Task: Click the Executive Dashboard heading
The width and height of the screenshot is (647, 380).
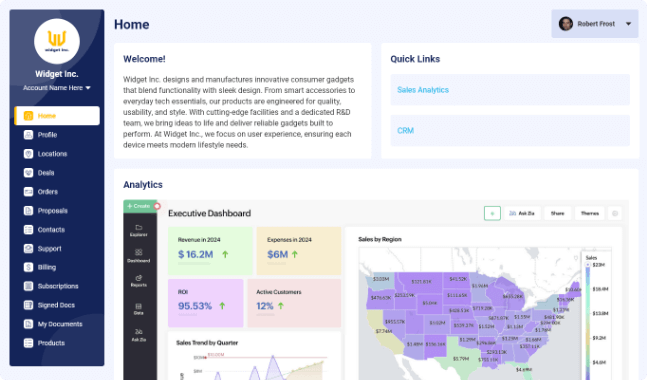Action: pos(210,213)
